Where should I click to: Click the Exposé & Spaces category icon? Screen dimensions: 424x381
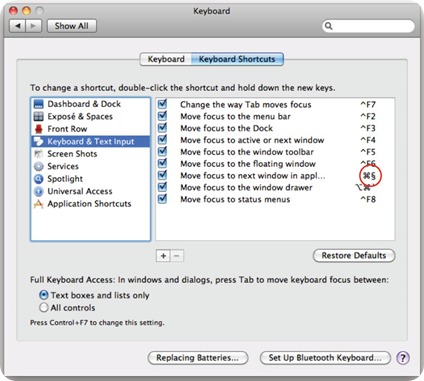click(39, 116)
